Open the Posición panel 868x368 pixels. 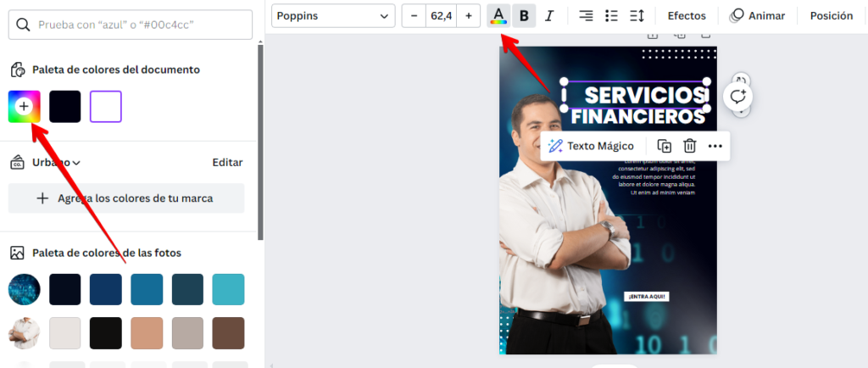coord(831,16)
